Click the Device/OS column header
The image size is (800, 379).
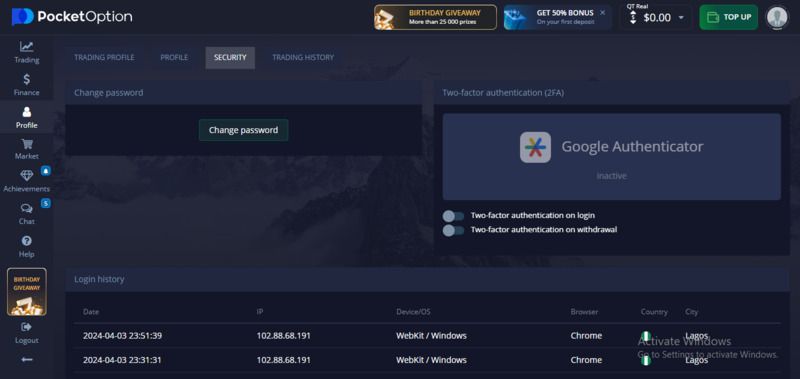(413, 312)
